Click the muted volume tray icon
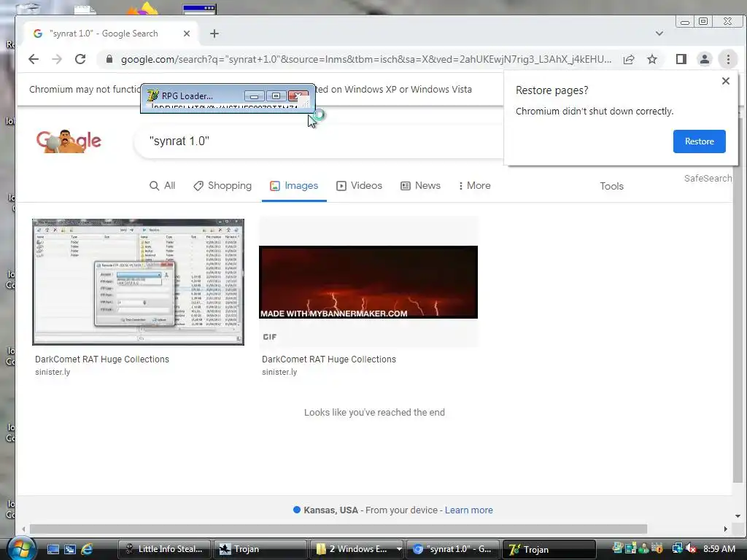 (691, 548)
